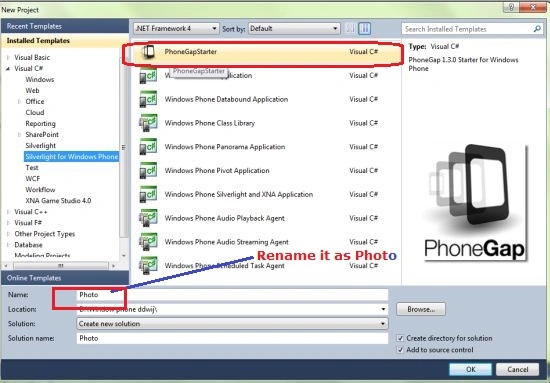
Task: Click the Name input field
Action: pos(232,295)
